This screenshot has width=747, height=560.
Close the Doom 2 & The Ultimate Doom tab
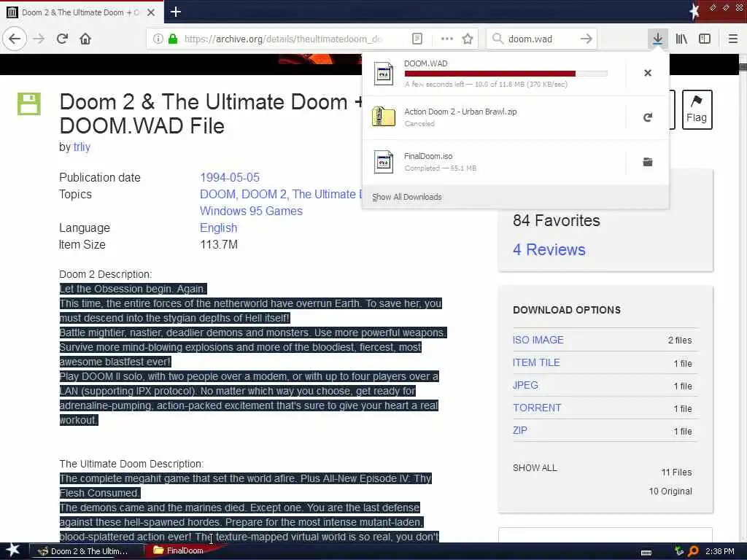pos(151,12)
